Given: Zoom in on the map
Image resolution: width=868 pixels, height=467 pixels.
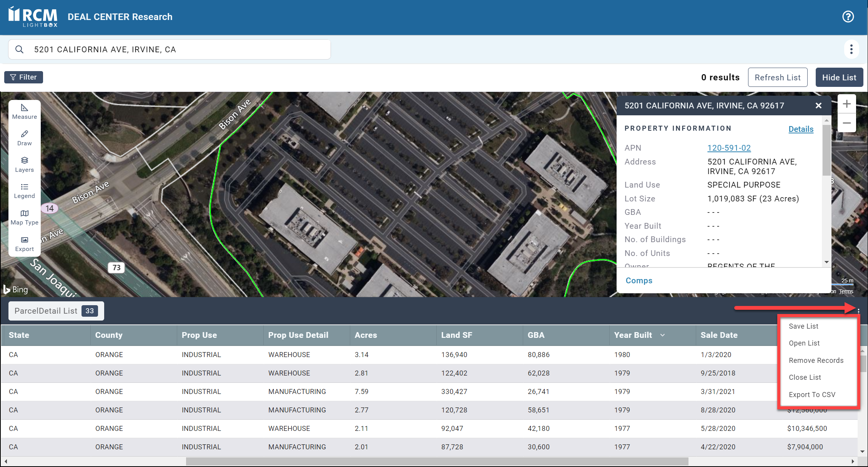Looking at the screenshot, I should (x=846, y=104).
